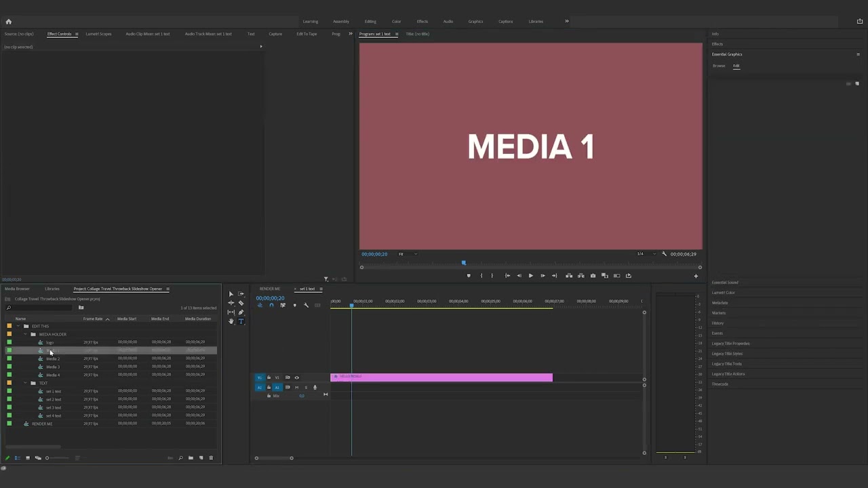Open the Lumetri Scopes tab
The image size is (868, 488).
[98, 34]
